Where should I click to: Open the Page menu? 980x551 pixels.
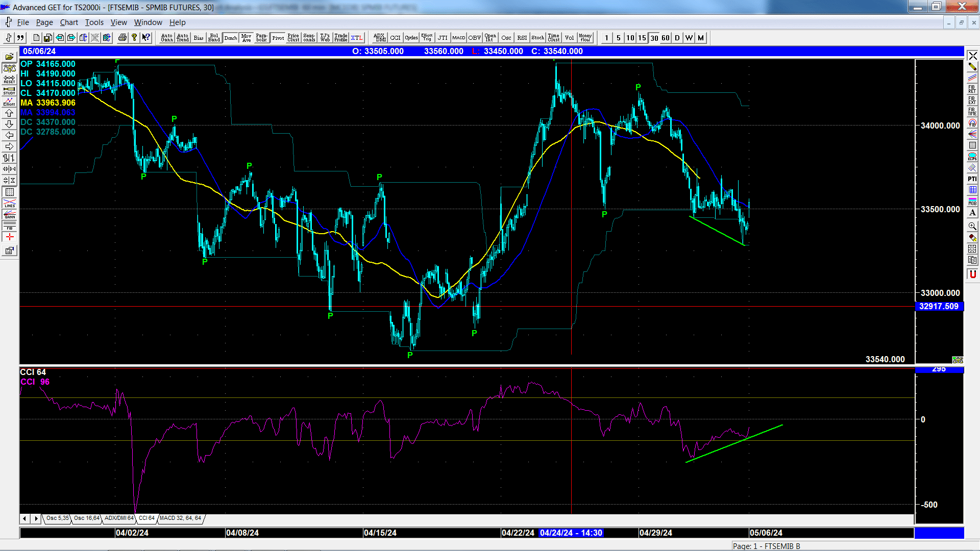click(44, 22)
